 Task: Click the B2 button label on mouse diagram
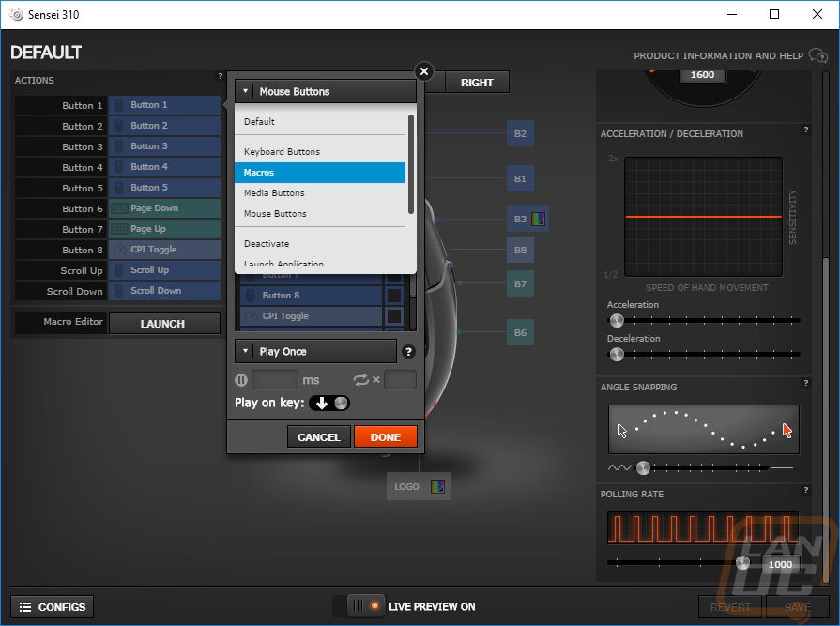(x=520, y=133)
